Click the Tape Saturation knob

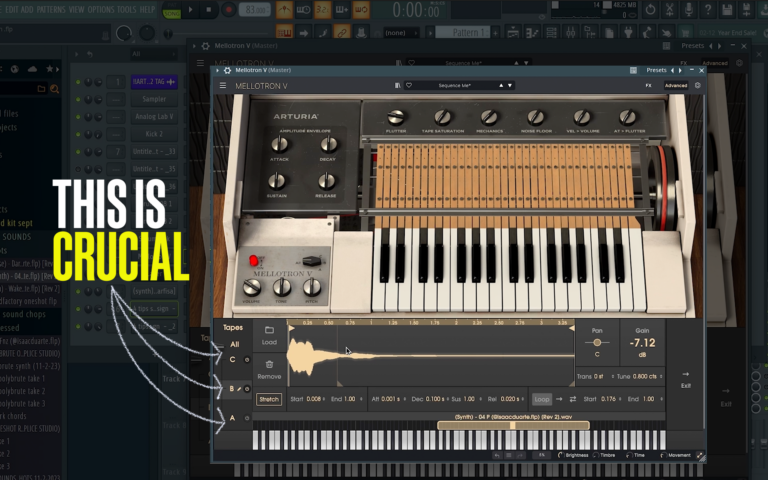(x=443, y=117)
